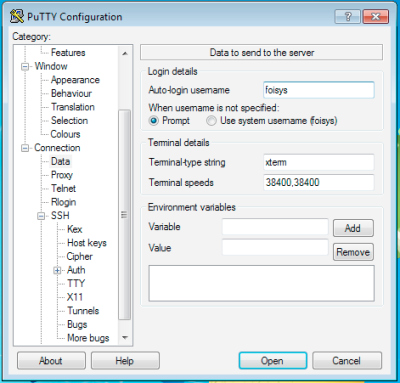
Task: Select Tunnels in the category tree
Action: [83, 311]
